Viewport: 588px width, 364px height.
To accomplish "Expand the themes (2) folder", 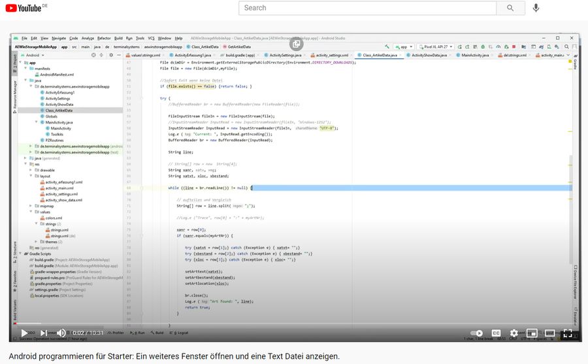I will (x=37, y=242).
